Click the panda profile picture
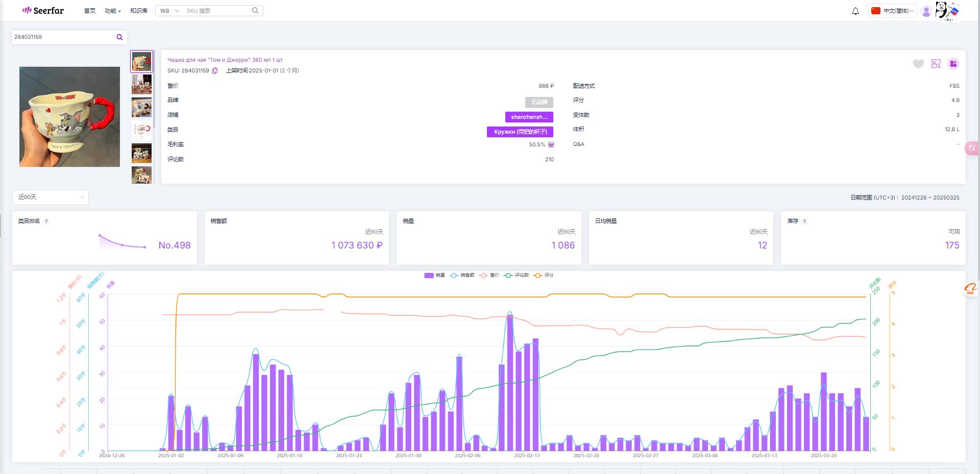This screenshot has width=980, height=474. (947, 10)
